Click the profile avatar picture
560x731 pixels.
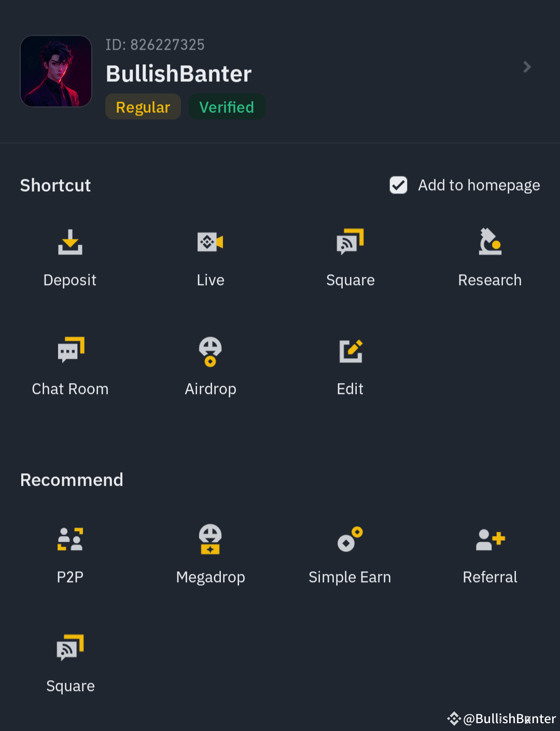[56, 71]
